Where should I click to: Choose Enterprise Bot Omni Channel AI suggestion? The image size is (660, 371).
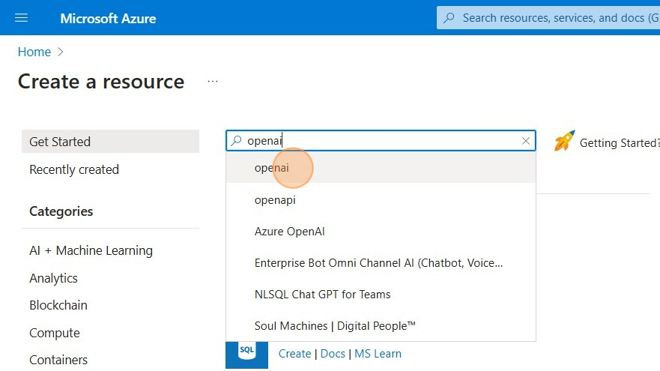[381, 263]
